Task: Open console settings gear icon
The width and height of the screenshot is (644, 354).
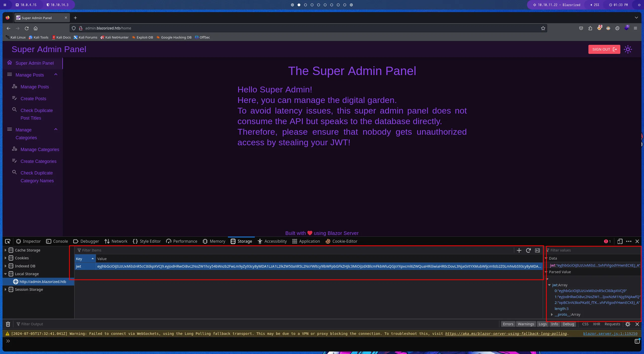Action: [x=628, y=324]
